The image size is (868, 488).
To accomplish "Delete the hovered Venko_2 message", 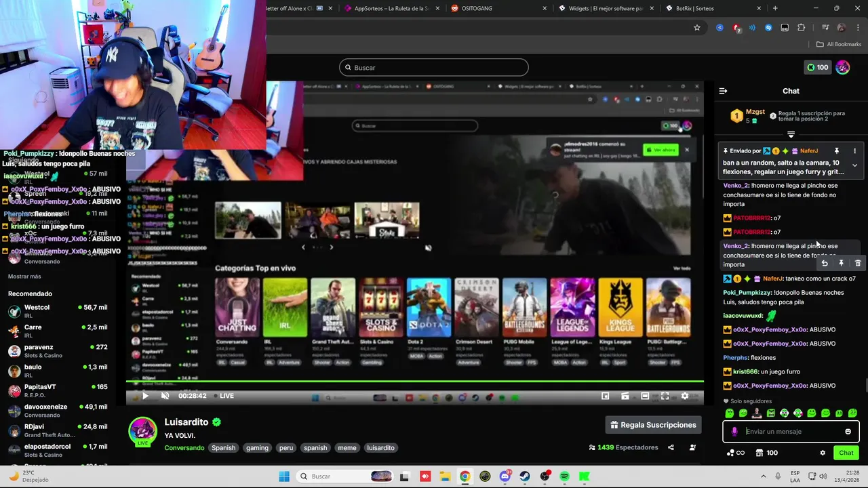I will tap(858, 263).
